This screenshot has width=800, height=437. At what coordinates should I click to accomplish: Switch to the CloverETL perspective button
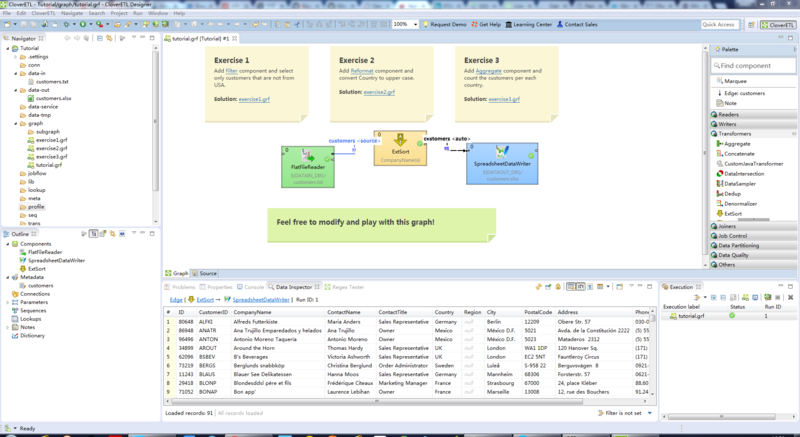778,25
